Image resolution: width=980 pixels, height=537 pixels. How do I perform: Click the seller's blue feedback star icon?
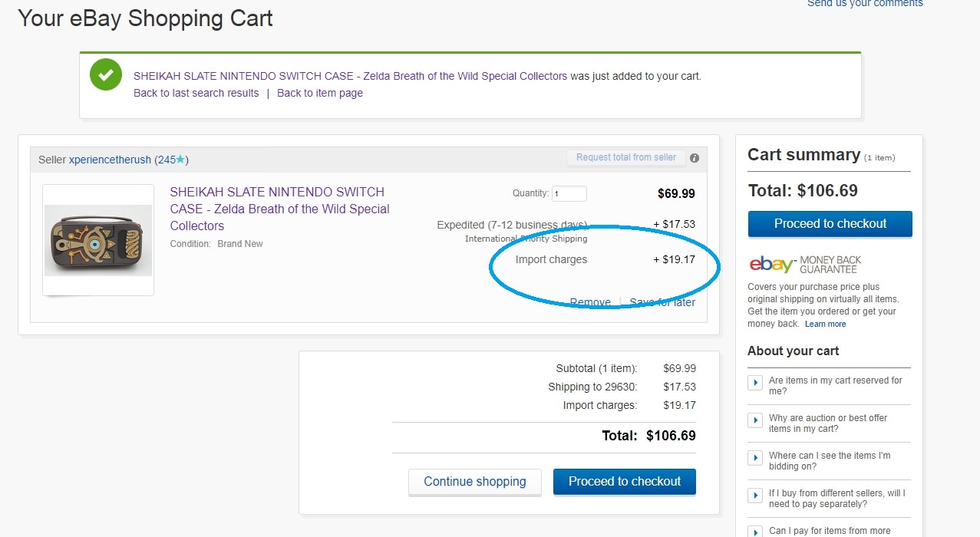coord(180,160)
